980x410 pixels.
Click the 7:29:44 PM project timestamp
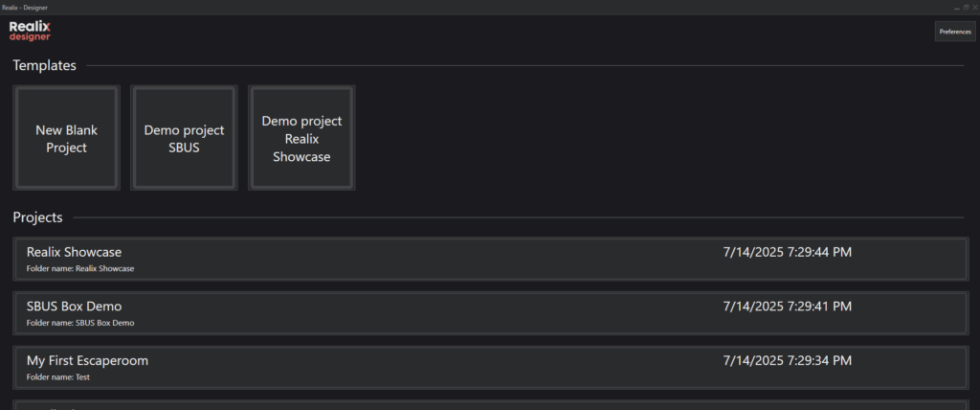786,252
